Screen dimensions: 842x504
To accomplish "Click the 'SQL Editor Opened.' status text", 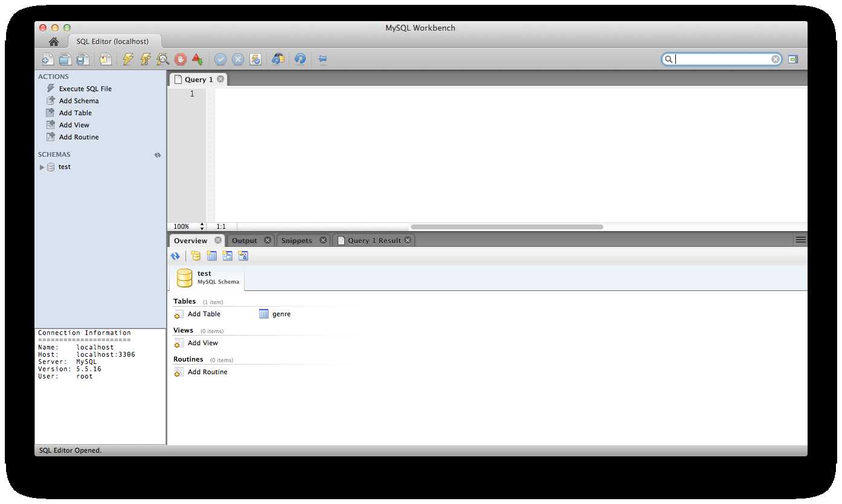I will [x=70, y=450].
